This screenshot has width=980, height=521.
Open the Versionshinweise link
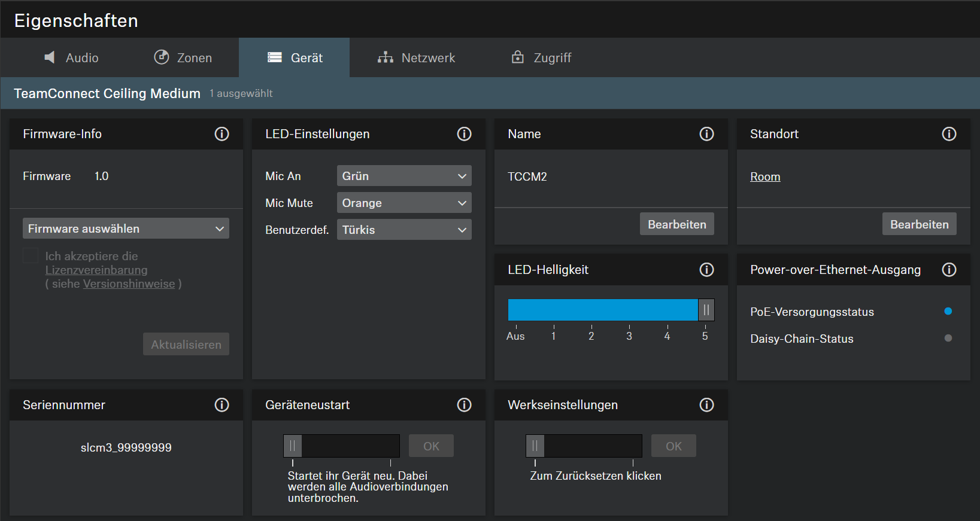click(129, 284)
